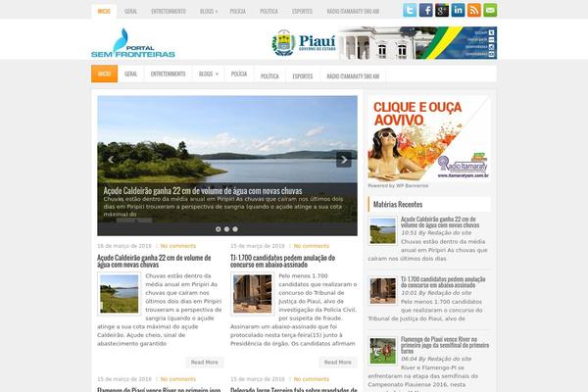
Task: Click the Piauí Governo do Estado banner
Action: (384, 43)
